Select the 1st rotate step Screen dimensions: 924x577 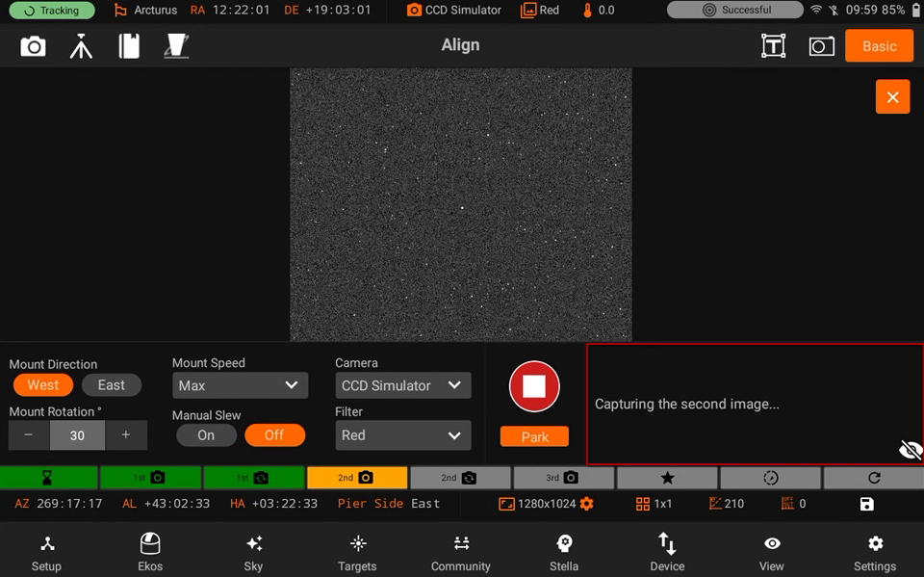(254, 478)
